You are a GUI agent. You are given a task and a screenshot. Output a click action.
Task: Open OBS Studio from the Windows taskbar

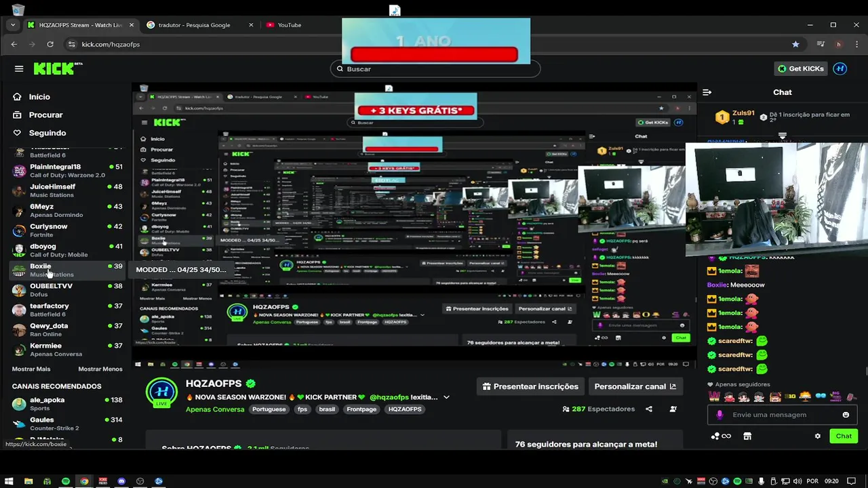(140, 481)
